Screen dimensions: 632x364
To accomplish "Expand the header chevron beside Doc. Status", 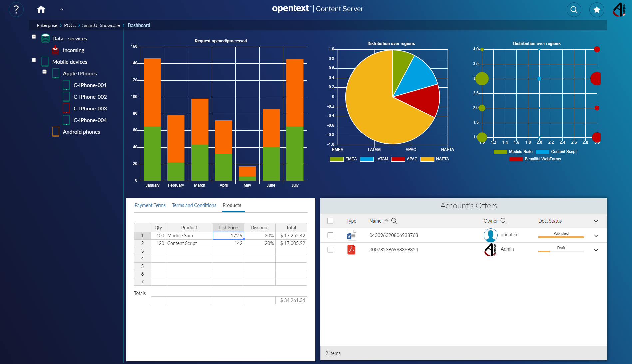I will 596,221.
